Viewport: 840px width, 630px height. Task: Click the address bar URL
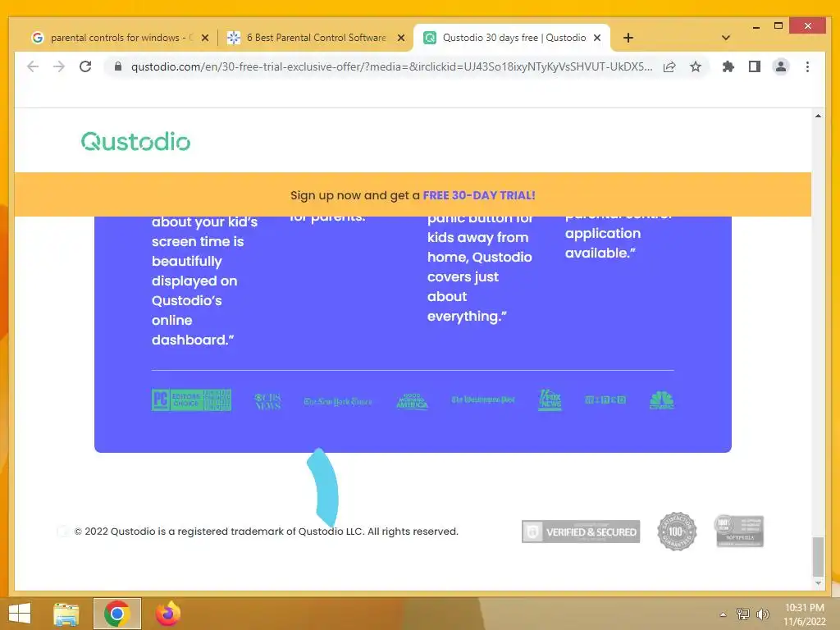(391, 67)
